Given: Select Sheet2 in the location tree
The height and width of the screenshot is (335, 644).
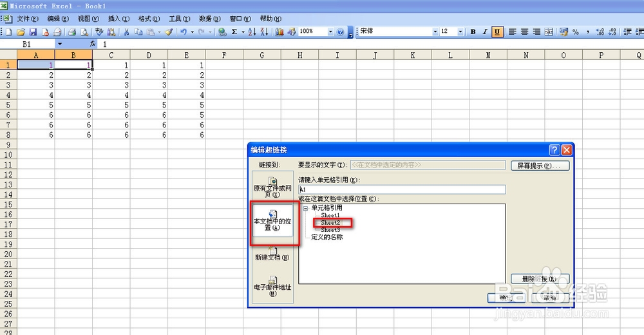Looking at the screenshot, I should pyautogui.click(x=330, y=223).
